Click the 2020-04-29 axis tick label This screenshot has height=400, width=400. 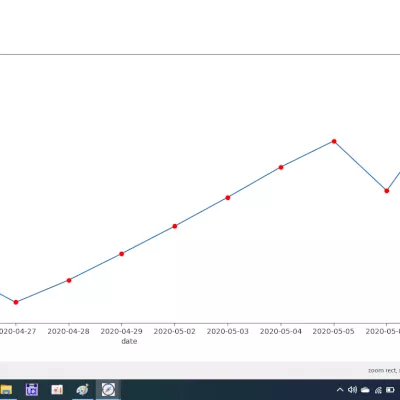[121, 331]
